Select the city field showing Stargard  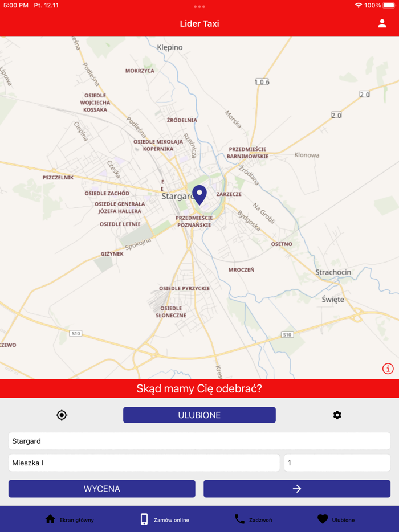point(199,441)
